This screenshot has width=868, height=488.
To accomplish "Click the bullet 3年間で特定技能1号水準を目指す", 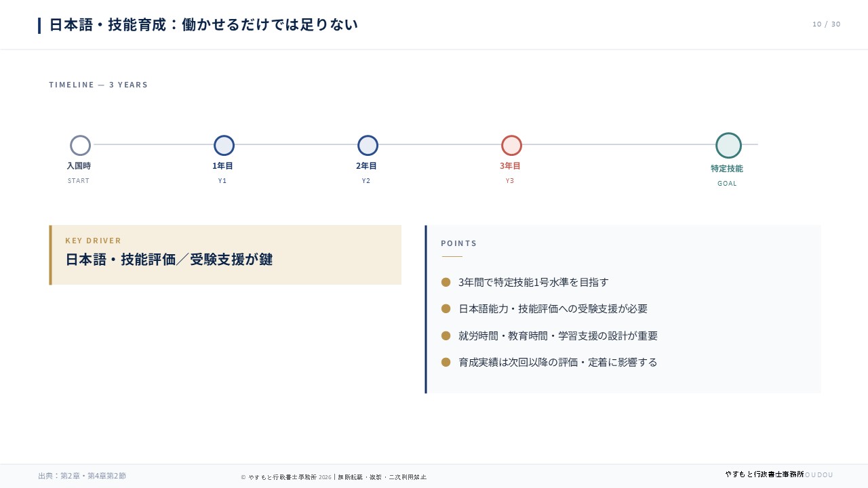I will coord(534,282).
